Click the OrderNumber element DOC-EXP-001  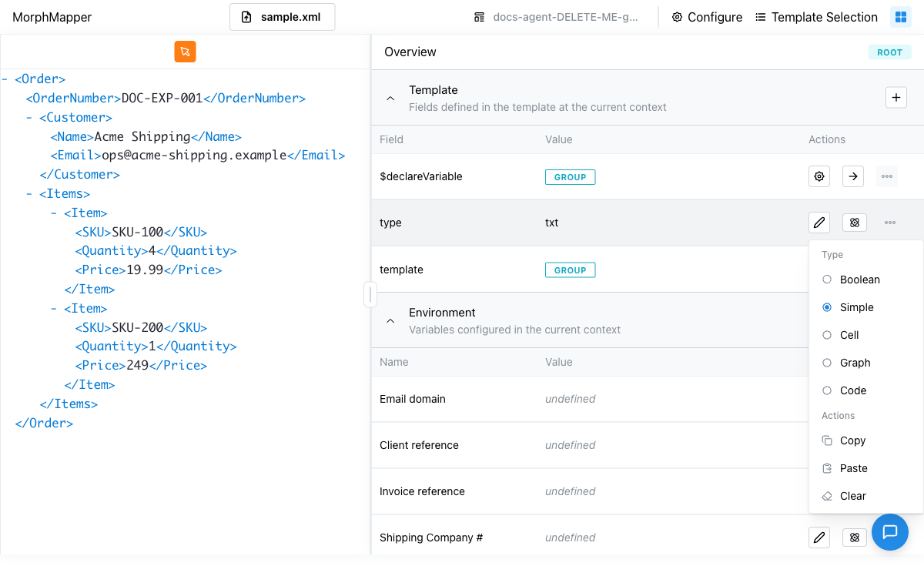tap(166, 98)
